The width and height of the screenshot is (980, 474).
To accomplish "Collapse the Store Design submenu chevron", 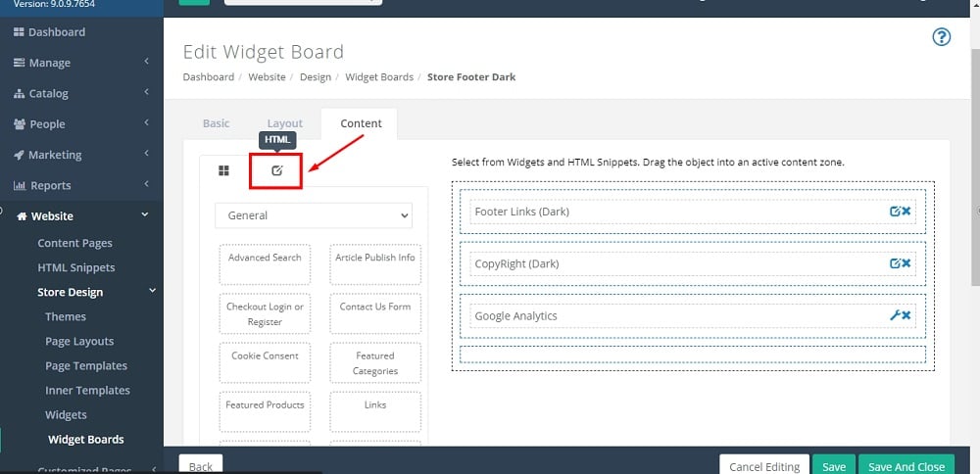I will (x=153, y=291).
